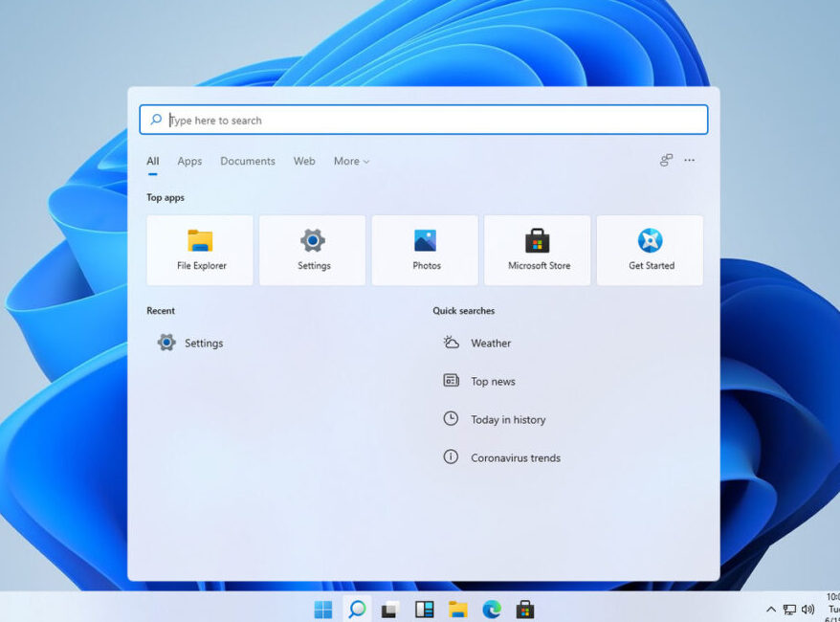The height and width of the screenshot is (622, 840).
Task: Switch to the Apps search tab
Action: 189,161
